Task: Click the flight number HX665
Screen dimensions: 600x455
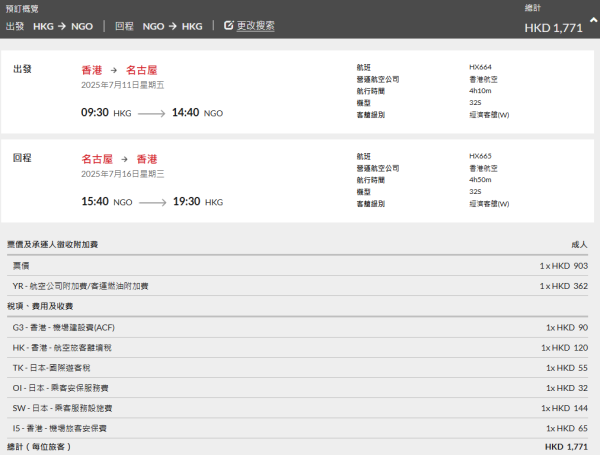Action: click(480, 156)
